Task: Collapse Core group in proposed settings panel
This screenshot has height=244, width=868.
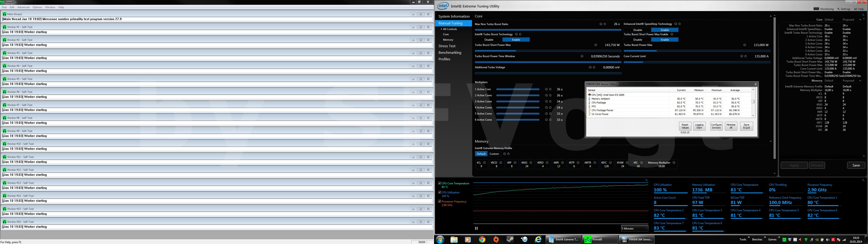Action: coord(860,20)
